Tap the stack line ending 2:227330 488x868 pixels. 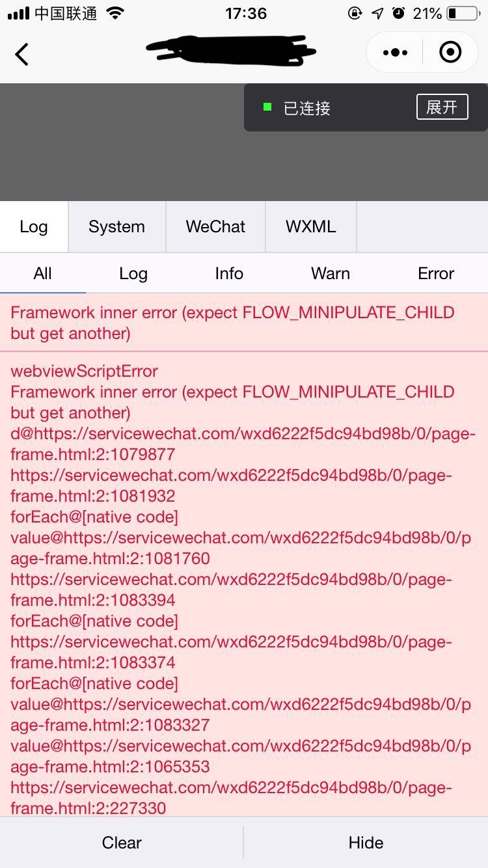[232, 798]
